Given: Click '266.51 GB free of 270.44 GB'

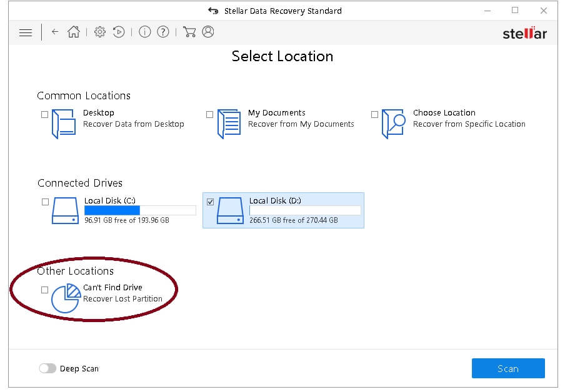Looking at the screenshot, I should (294, 220).
